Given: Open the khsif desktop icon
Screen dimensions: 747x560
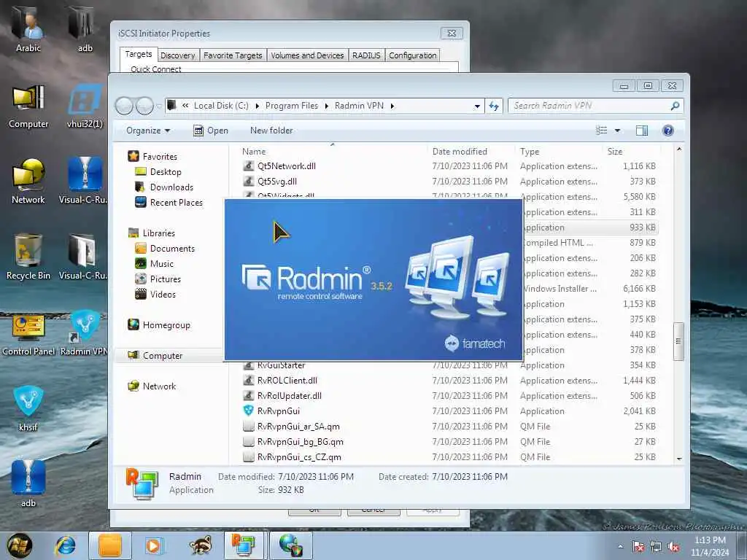Looking at the screenshot, I should [28, 408].
